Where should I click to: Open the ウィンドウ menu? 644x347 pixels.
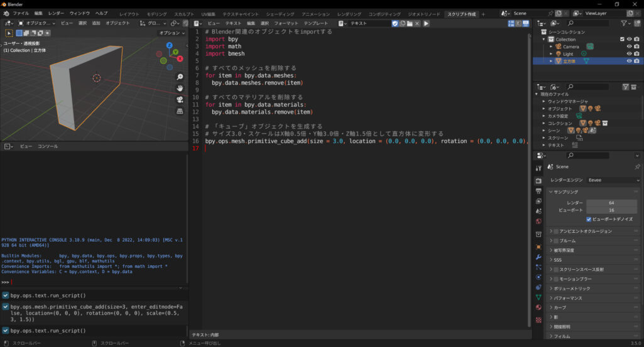[x=80, y=14]
